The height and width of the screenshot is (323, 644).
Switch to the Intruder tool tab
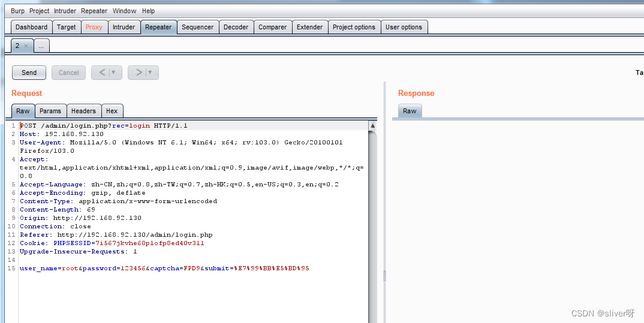tap(124, 27)
